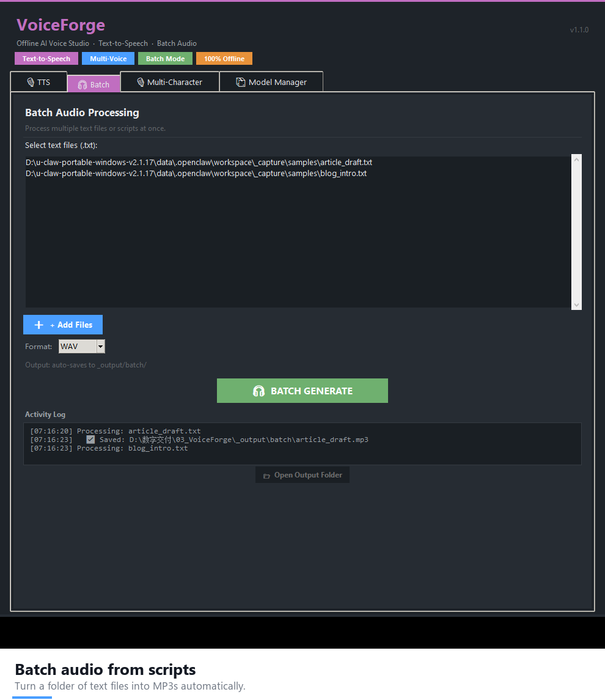This screenshot has width=605, height=700.
Task: Click the Text-to-Speech badge
Action: [46, 59]
